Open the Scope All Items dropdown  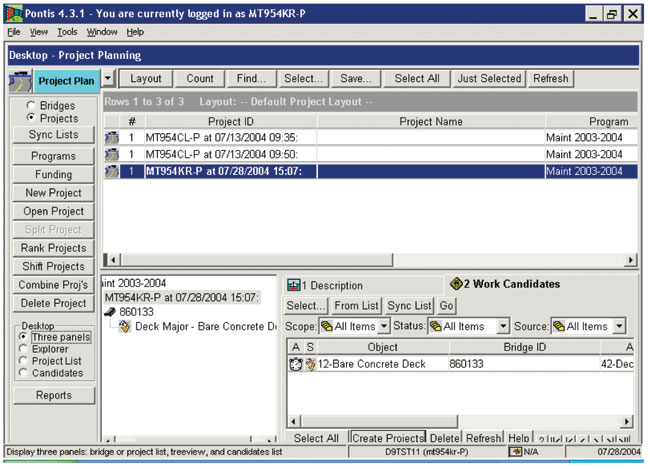(384, 327)
